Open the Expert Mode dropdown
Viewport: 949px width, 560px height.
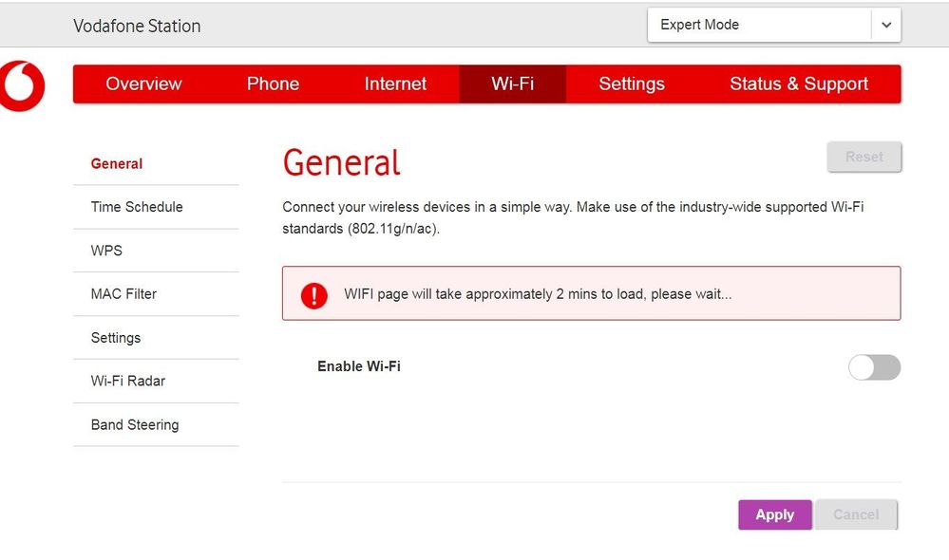pos(774,25)
